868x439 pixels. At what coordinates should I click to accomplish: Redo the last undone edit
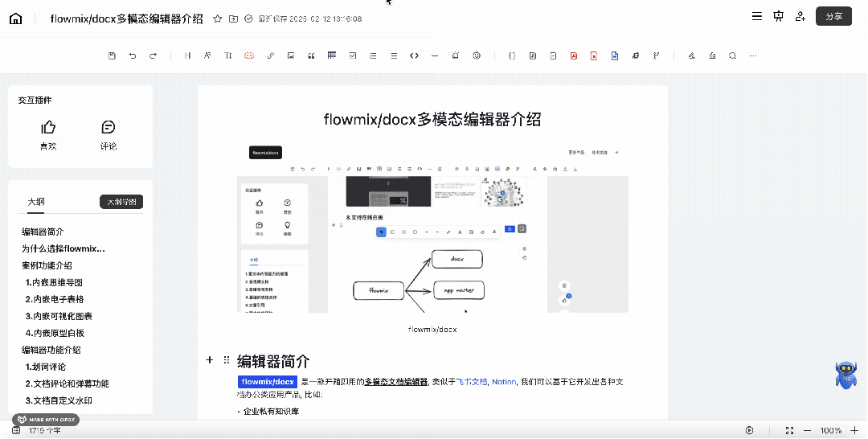click(x=154, y=56)
